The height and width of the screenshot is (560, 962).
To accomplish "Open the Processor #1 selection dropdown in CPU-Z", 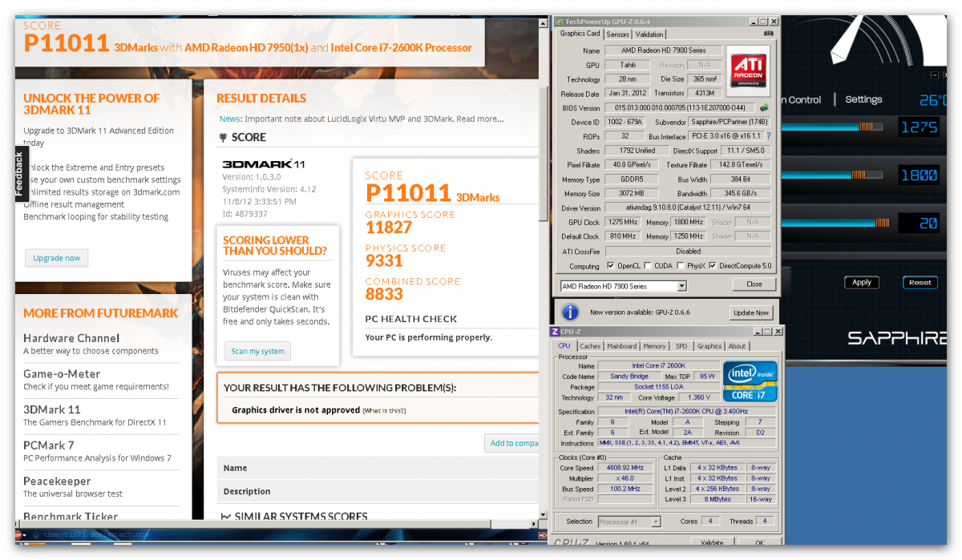I will pos(629,522).
